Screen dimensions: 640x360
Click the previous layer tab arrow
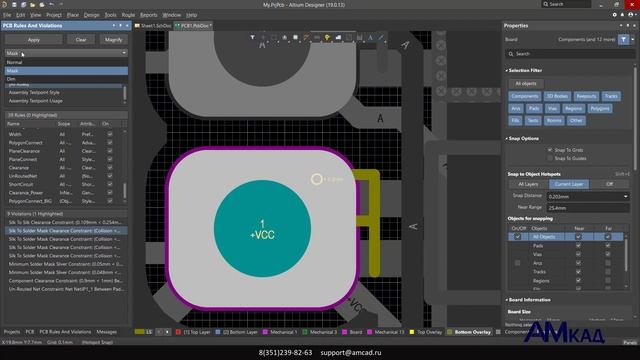pos(159,332)
